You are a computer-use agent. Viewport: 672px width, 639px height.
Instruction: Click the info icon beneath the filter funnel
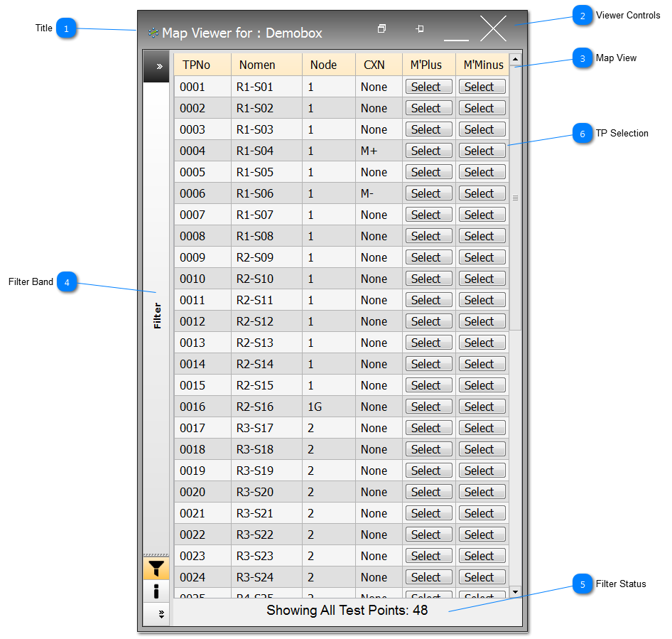tap(156, 591)
